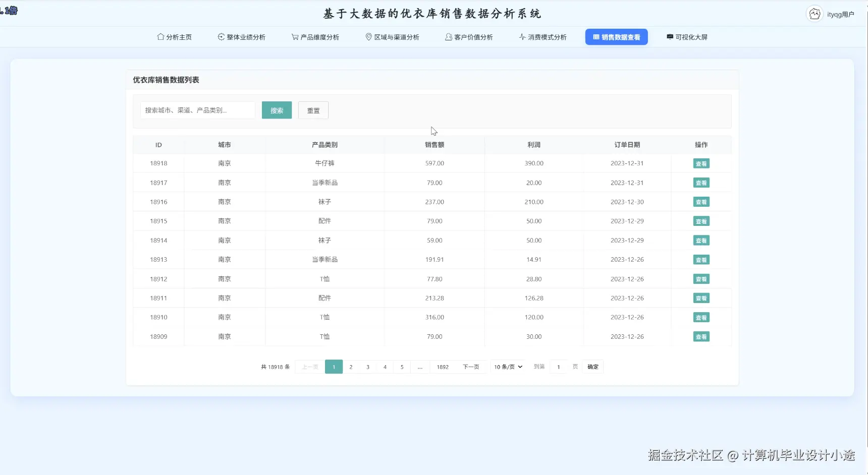Image resolution: width=868 pixels, height=475 pixels.
Task: View details for record ID 18915
Action: pos(701,221)
